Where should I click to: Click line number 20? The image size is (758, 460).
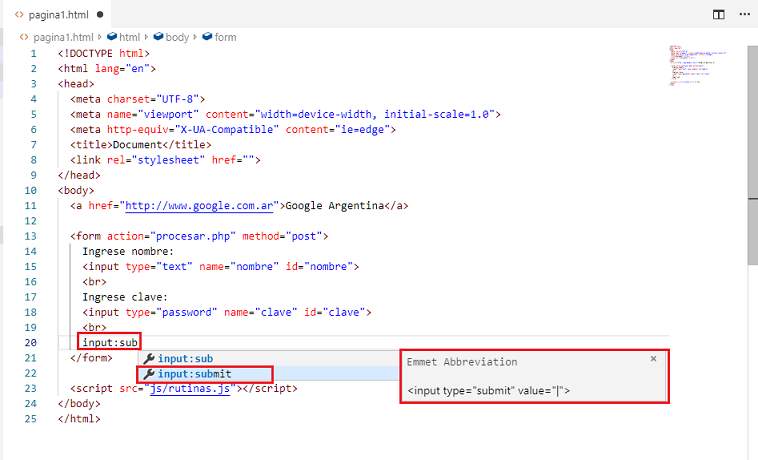pyautogui.click(x=30, y=343)
